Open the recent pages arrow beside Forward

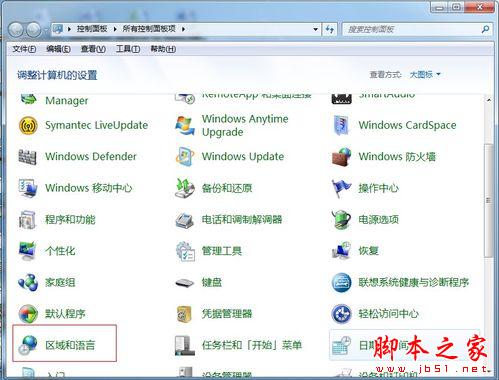pyautogui.click(x=46, y=30)
